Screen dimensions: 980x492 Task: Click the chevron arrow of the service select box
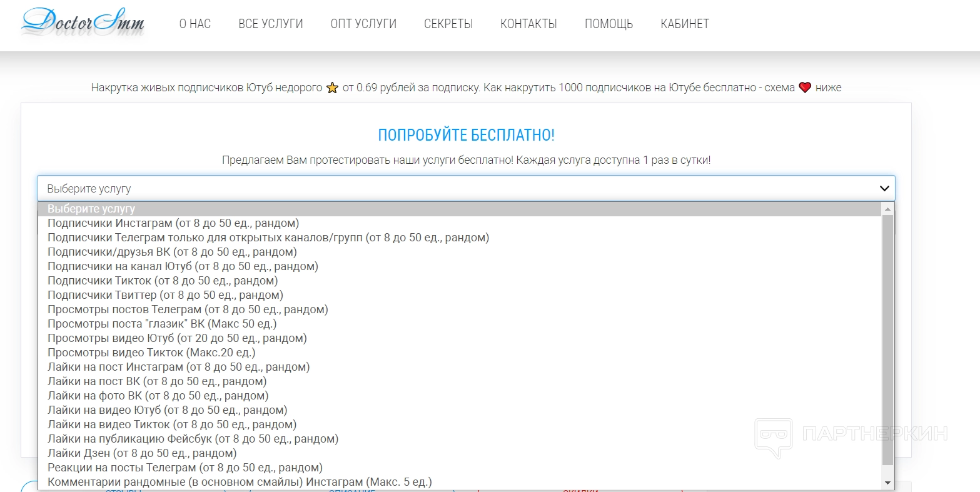[884, 188]
